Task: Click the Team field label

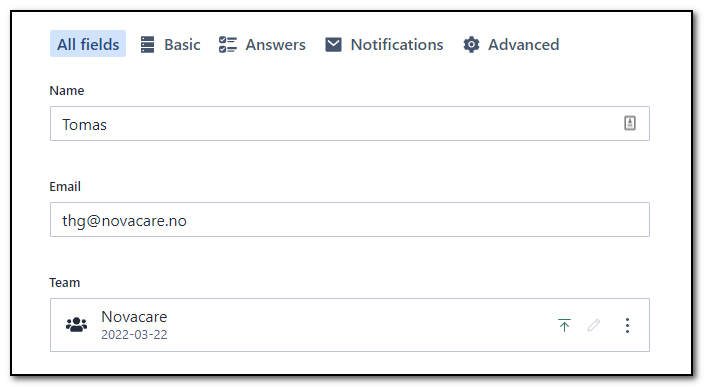Action: pos(65,282)
